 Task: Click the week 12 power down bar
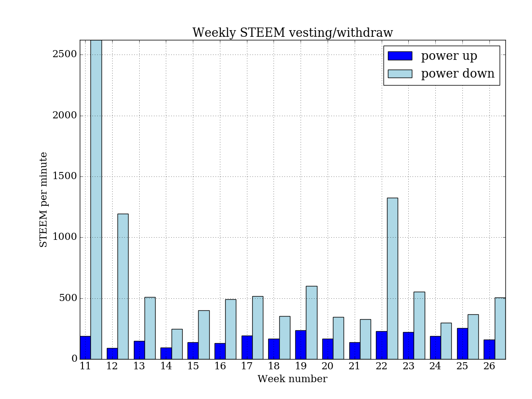(123, 286)
